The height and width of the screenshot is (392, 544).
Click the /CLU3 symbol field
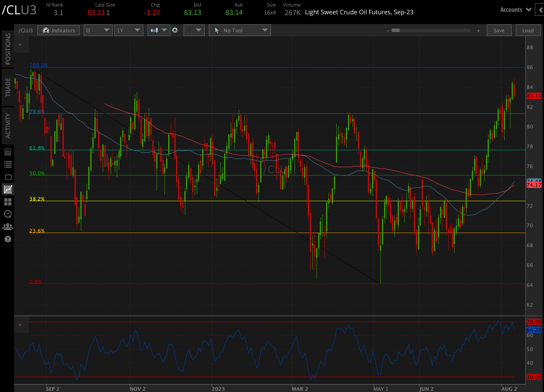26,30
